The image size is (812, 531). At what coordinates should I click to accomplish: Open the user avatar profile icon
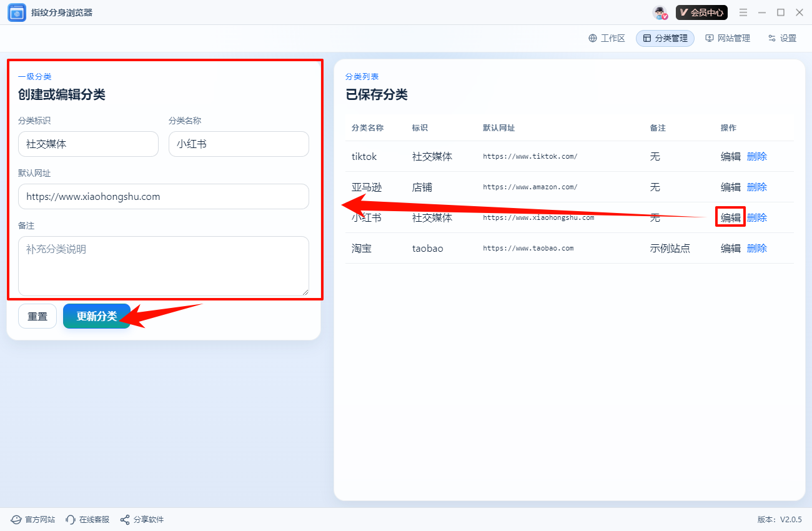pos(660,12)
